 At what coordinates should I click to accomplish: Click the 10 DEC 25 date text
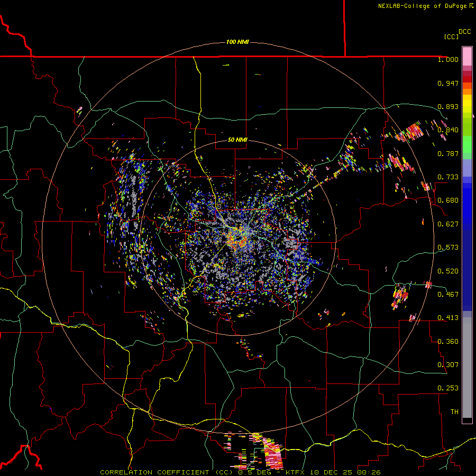click(x=331, y=472)
